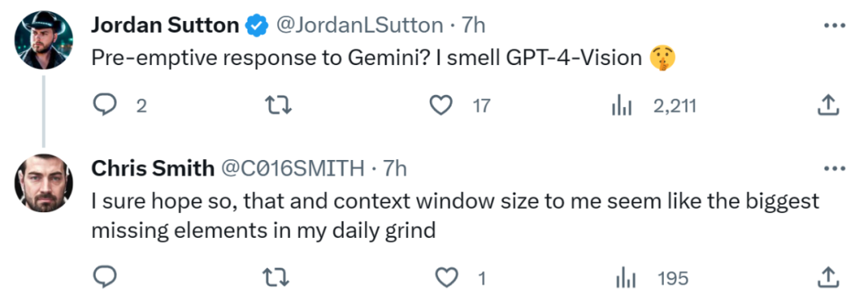Open Jordan Sutton's profile picture

tap(43, 40)
